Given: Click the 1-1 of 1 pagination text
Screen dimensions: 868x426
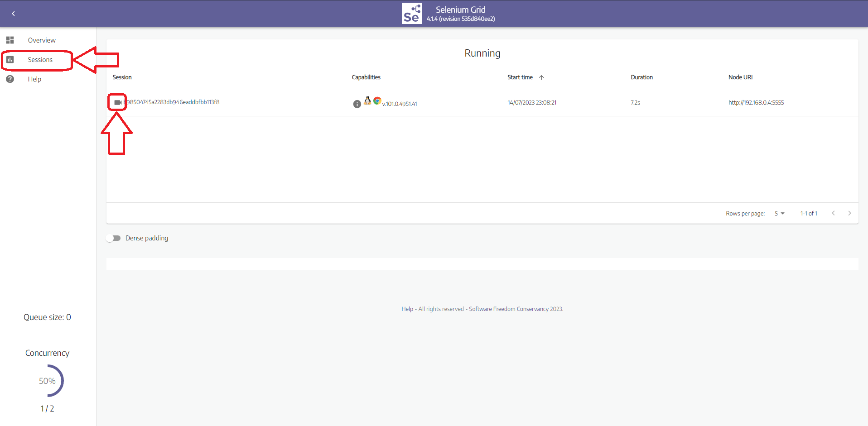Looking at the screenshot, I should tap(809, 213).
